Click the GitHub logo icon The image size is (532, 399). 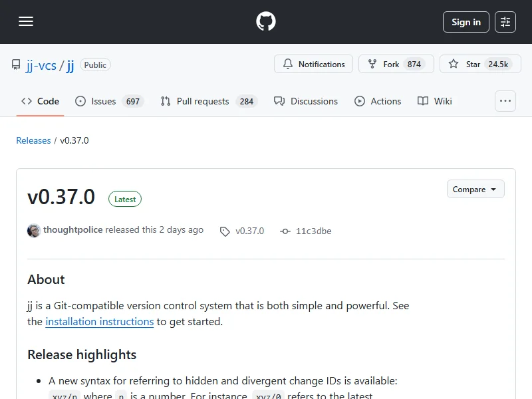[266, 22]
